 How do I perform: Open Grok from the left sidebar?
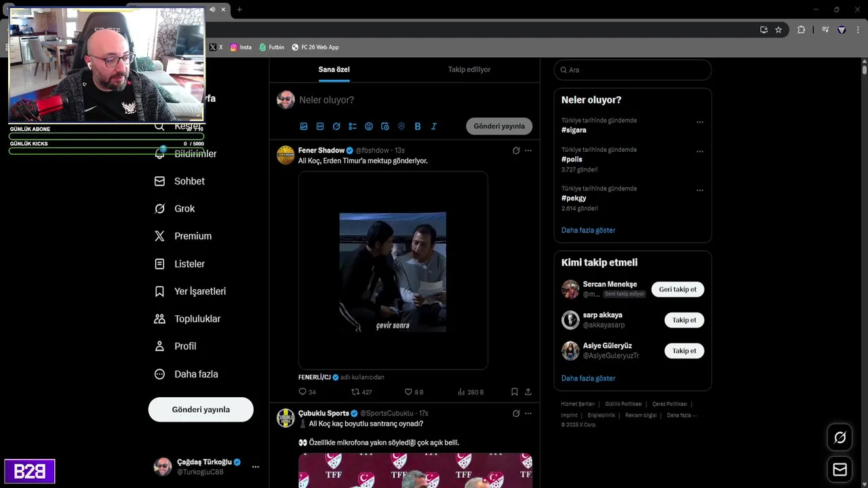click(175, 209)
